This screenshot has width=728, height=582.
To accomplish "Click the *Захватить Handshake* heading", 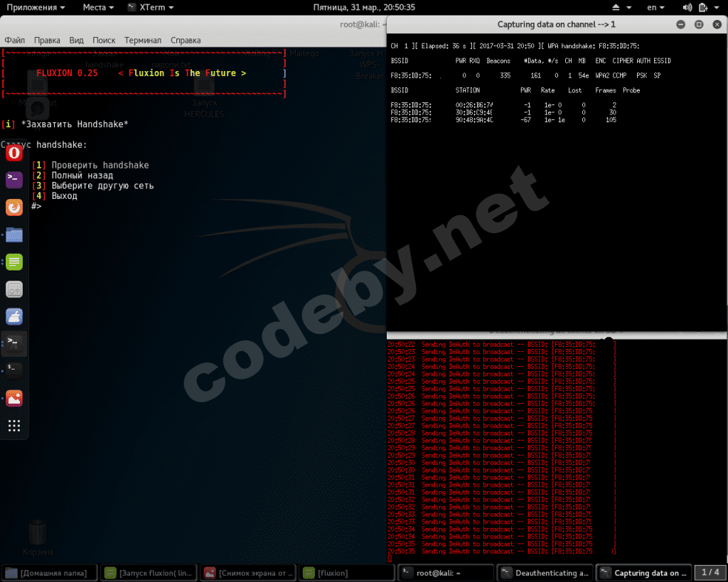I will (74, 124).
